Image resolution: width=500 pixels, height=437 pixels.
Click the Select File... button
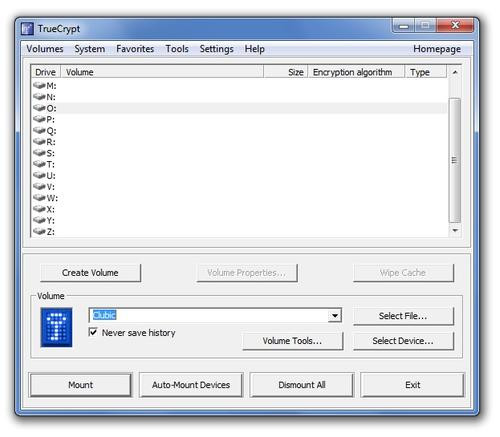(403, 316)
